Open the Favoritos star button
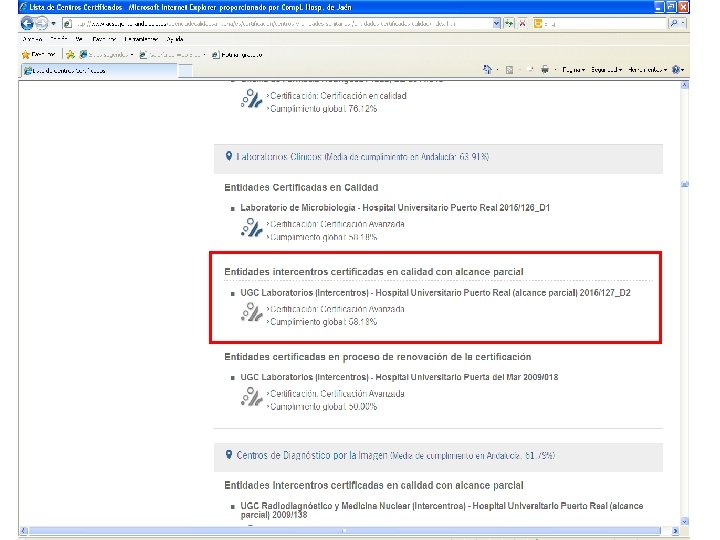The image size is (720, 540). click(39, 55)
